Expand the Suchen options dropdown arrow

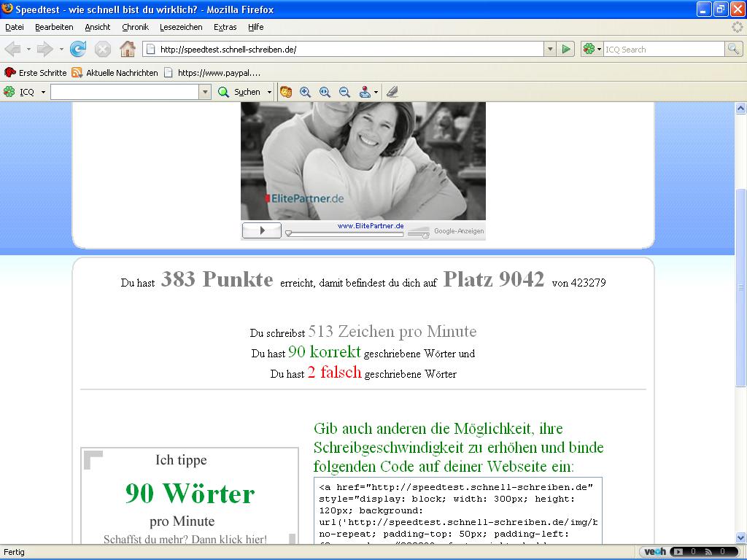[x=269, y=92]
